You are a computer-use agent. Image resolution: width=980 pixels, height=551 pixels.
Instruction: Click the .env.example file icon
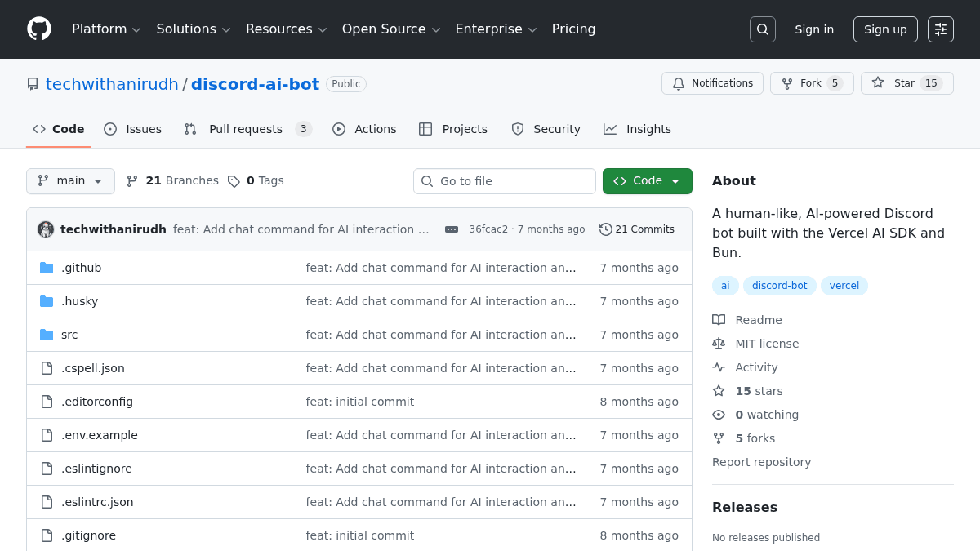tap(47, 435)
